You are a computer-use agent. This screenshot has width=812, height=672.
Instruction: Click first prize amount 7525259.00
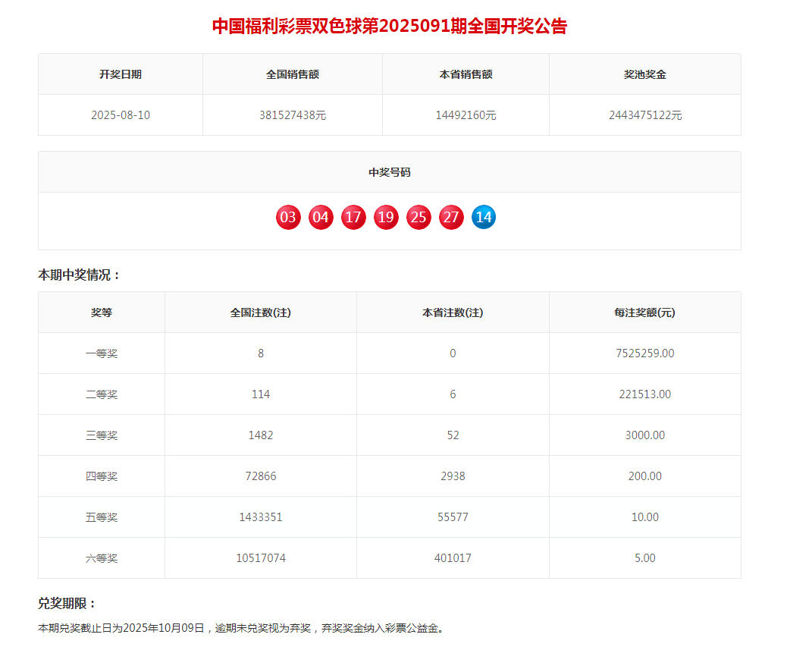[644, 353]
